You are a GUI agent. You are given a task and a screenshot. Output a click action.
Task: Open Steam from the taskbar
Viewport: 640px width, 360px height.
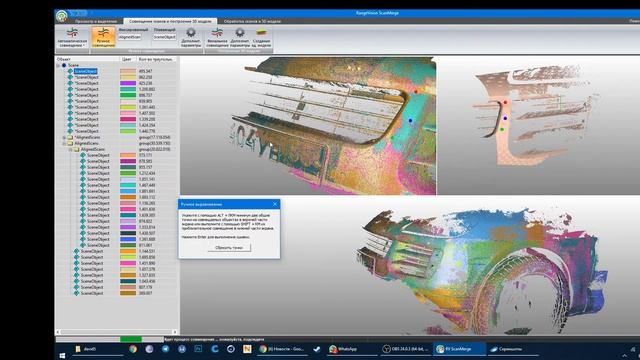[317, 349]
